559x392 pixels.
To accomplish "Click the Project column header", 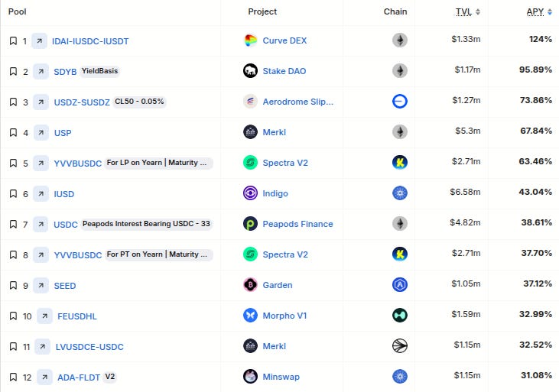I will tap(262, 11).
